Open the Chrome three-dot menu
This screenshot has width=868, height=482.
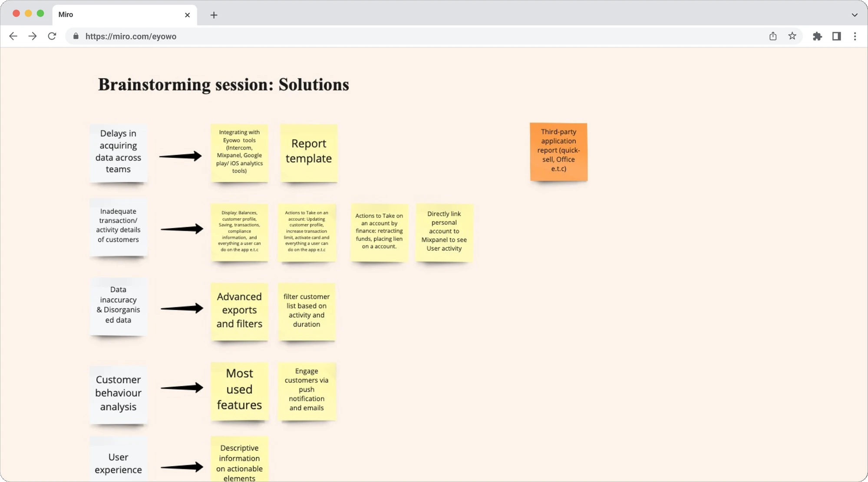[x=855, y=37]
